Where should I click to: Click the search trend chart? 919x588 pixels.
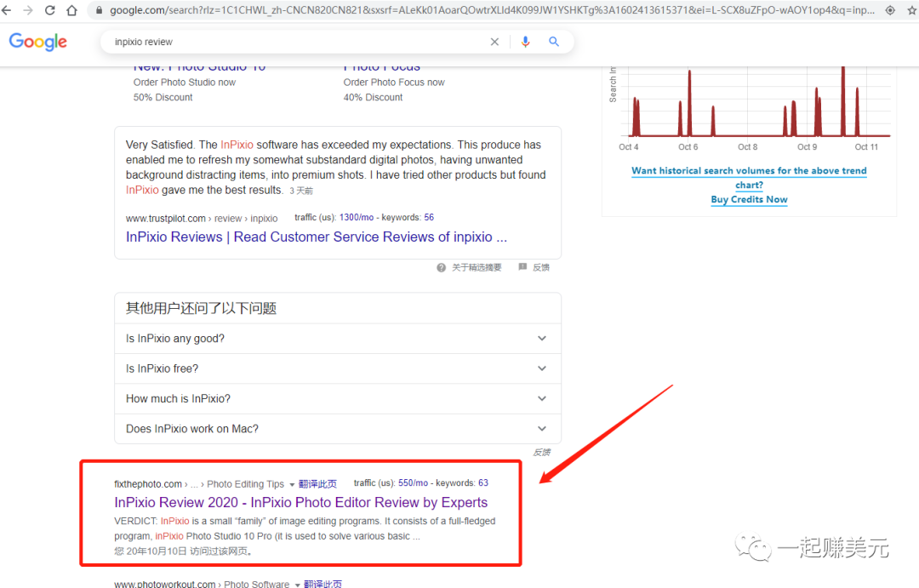coord(756,103)
